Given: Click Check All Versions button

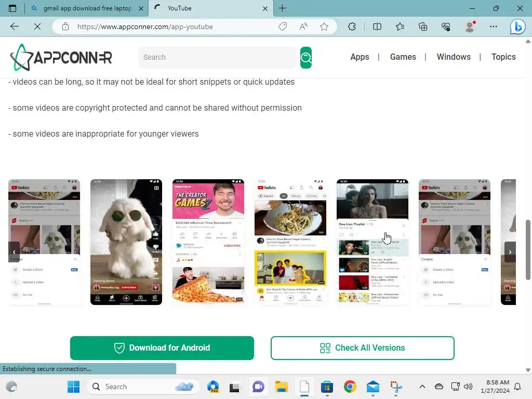Looking at the screenshot, I should (362, 348).
